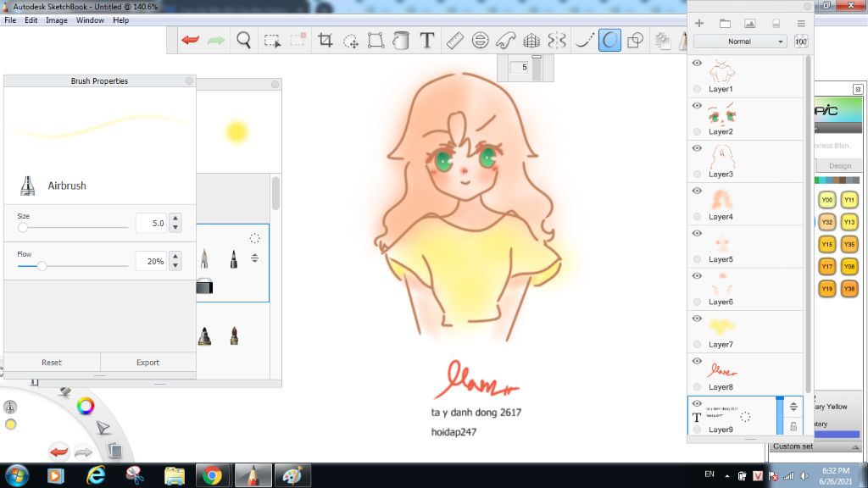868x488 pixels.
Task: Select the Transform distort tool
Action: [376, 40]
